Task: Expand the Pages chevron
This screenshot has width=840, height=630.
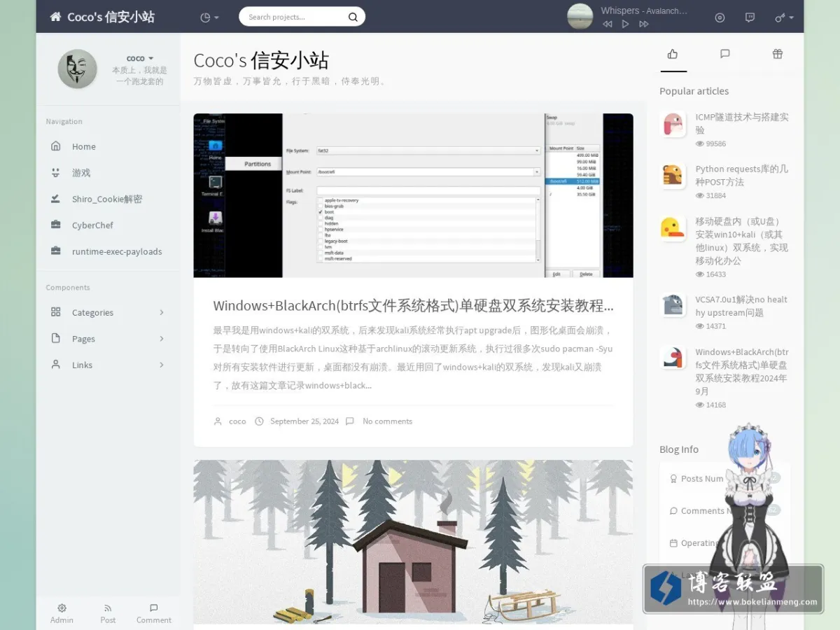Action: coord(162,339)
